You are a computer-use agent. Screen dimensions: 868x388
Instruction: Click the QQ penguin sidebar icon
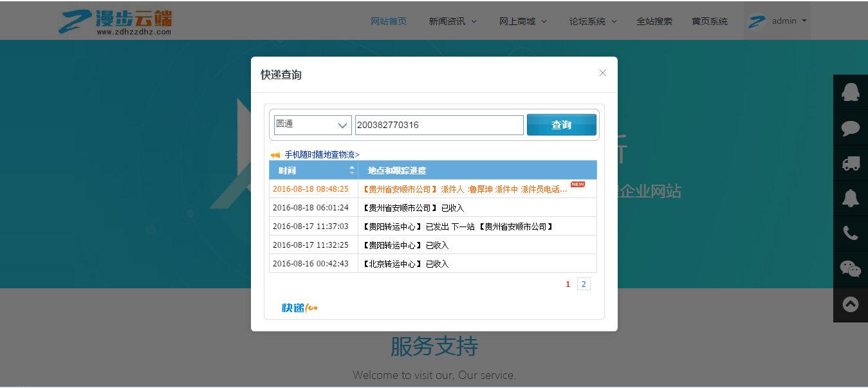(851, 93)
